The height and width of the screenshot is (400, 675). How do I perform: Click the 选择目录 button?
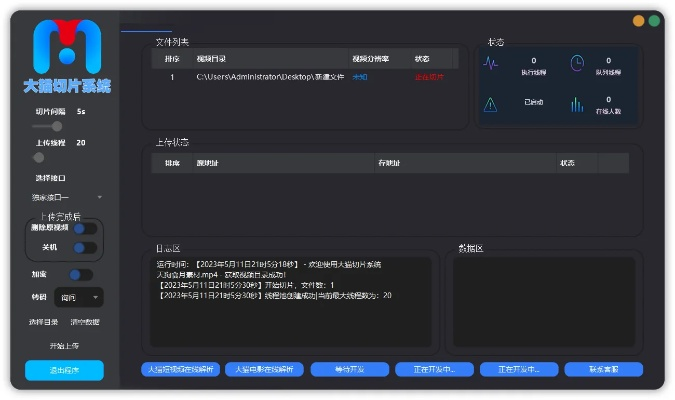(x=43, y=322)
